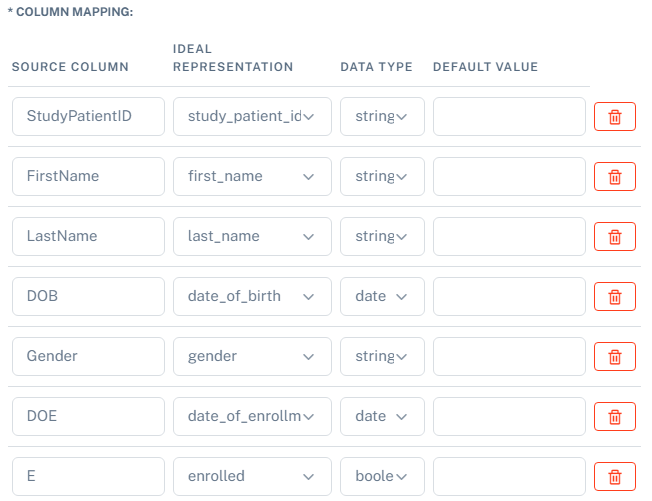
Task: Focus default value field for FirstName row
Action: [x=509, y=176]
